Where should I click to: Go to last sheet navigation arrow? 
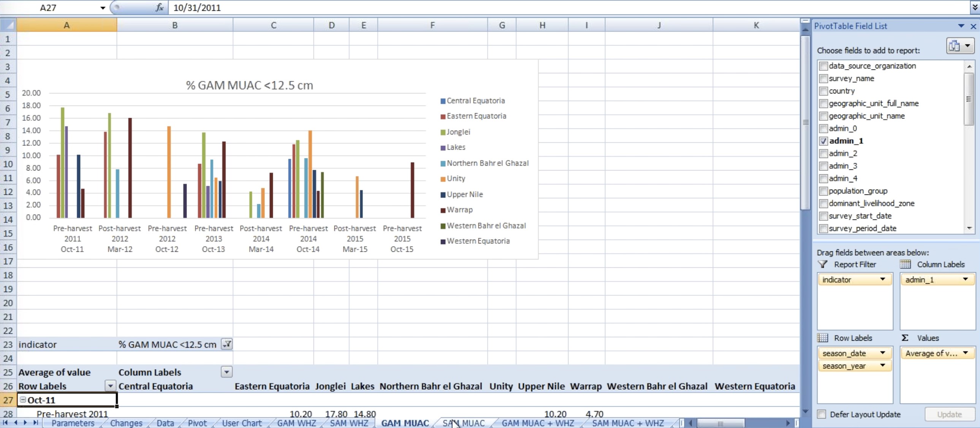coord(35,423)
